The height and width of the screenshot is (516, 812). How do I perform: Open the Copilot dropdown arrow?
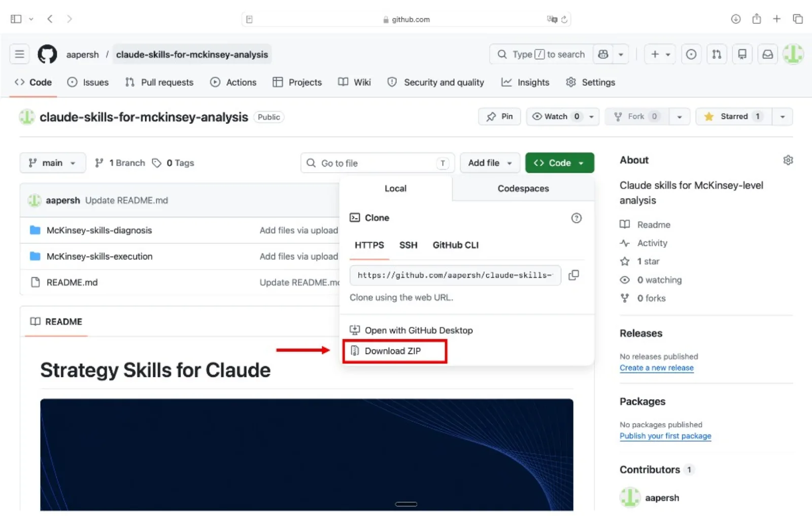tap(621, 54)
